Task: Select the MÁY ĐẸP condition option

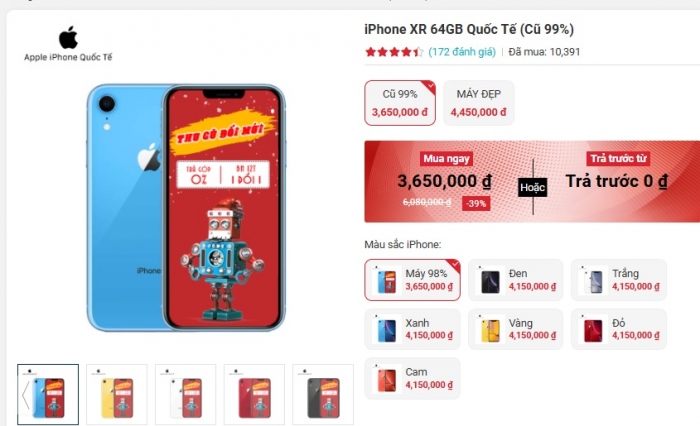Action: coord(479,103)
